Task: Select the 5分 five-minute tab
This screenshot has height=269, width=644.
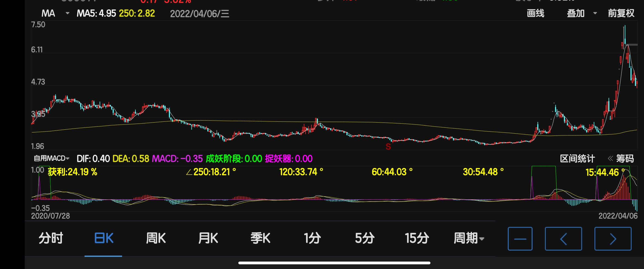Action: [365, 238]
